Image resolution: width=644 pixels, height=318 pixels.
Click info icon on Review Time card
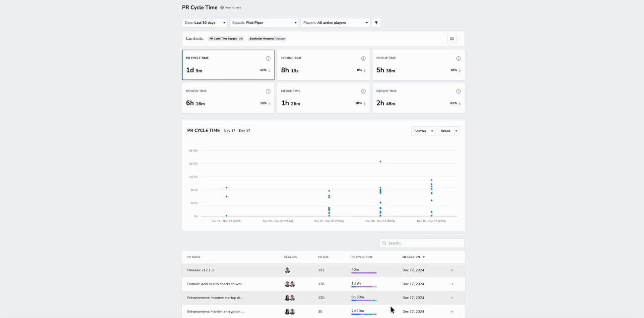(268, 91)
